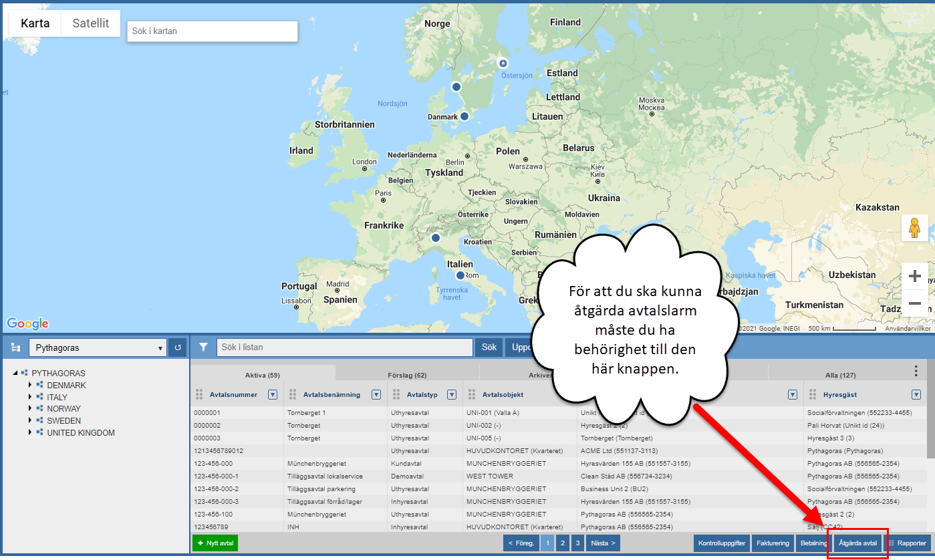Collapse the PYTHAGORAS root node
935x560 pixels.
(15, 374)
